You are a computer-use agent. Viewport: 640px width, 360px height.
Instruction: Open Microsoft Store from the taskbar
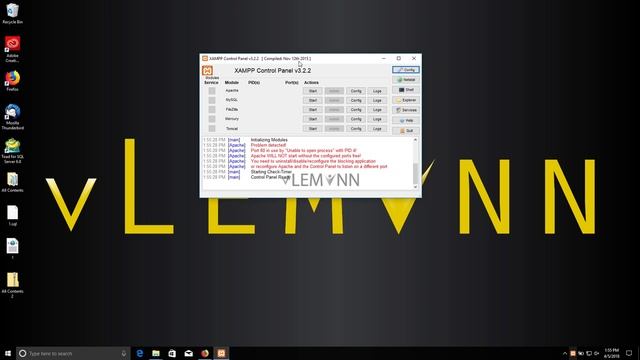172,353
